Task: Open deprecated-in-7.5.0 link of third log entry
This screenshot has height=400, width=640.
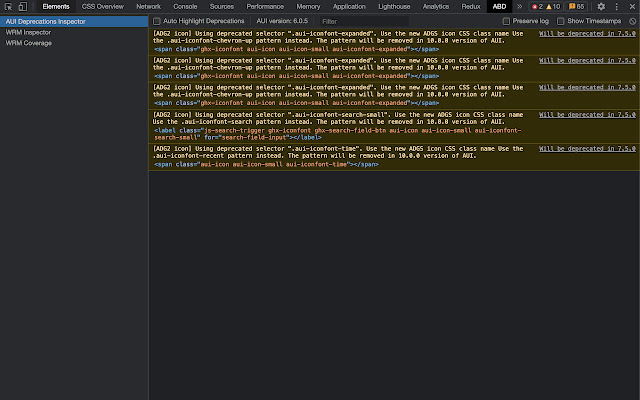Action: tap(587, 87)
